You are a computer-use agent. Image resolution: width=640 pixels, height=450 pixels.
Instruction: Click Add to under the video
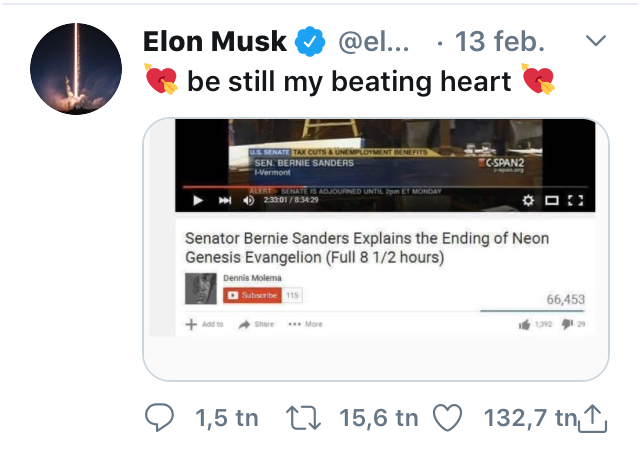(x=205, y=324)
